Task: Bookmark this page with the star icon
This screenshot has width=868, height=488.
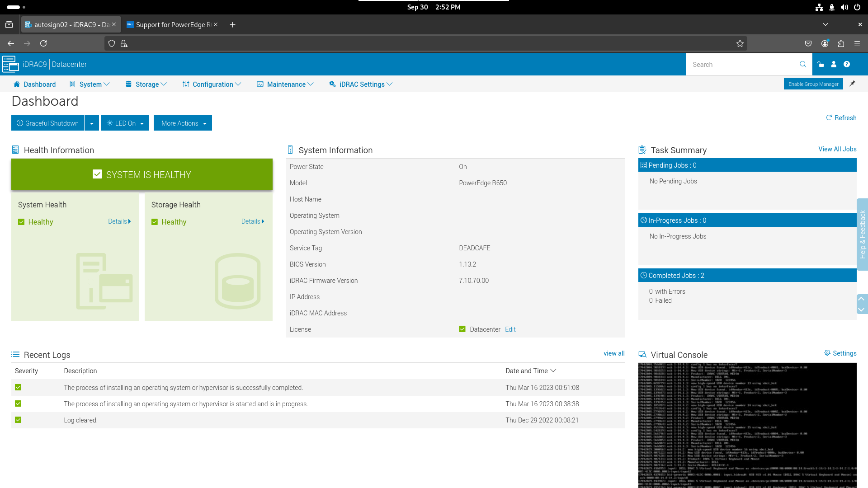Action: point(740,43)
